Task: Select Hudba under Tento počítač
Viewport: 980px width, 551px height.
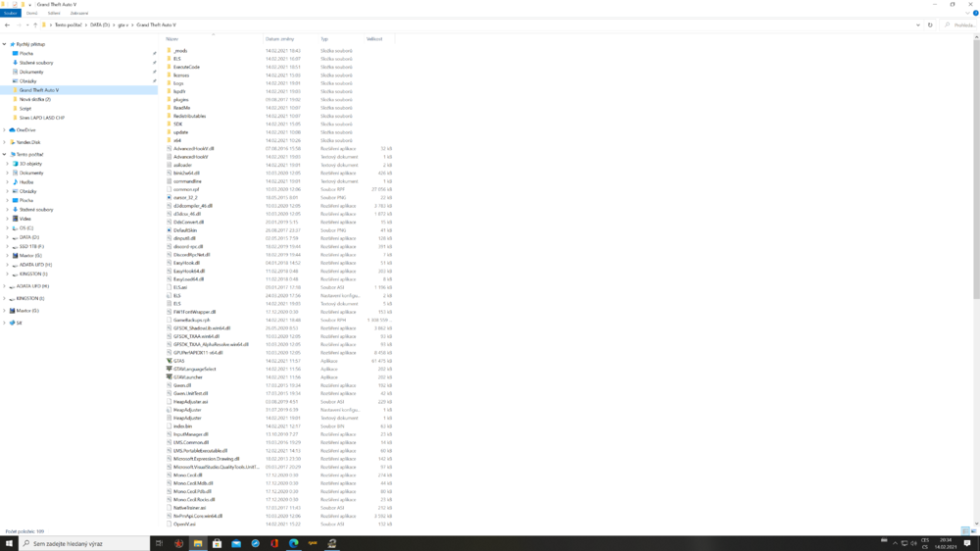Action: (x=26, y=182)
